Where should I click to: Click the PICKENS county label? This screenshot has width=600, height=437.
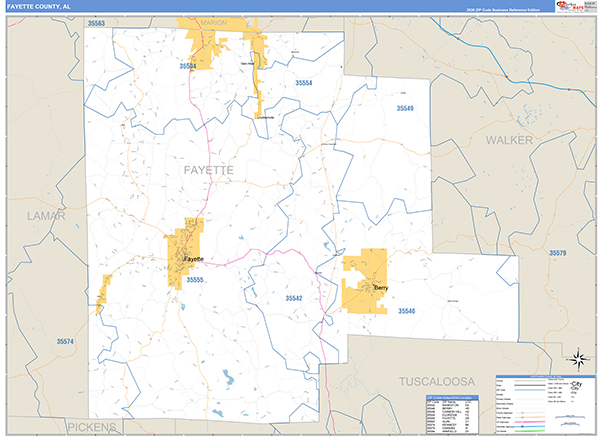[92, 427]
